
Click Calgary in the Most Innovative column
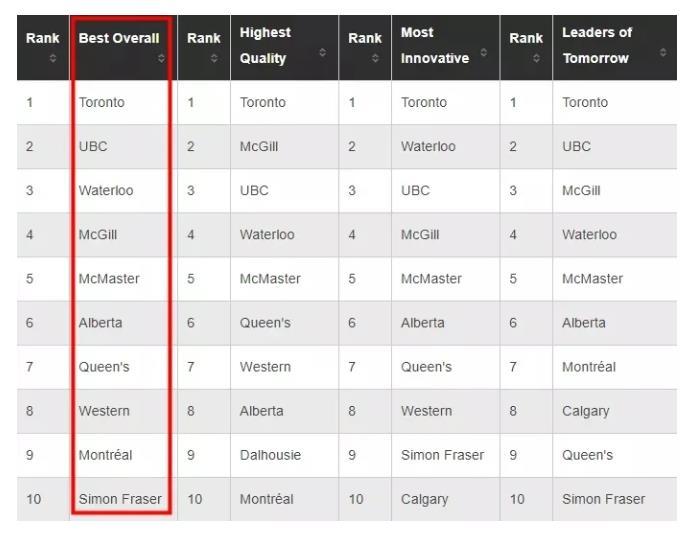pyautogui.click(x=424, y=499)
